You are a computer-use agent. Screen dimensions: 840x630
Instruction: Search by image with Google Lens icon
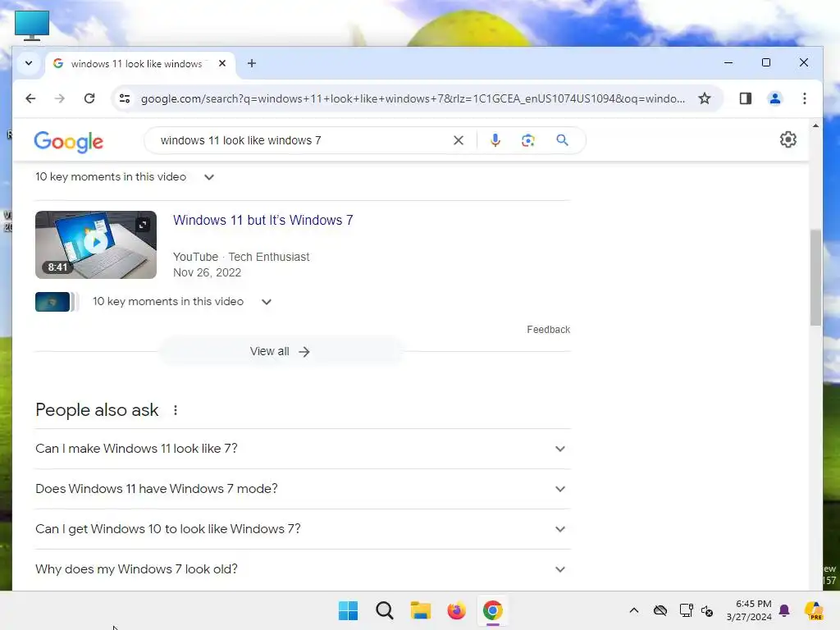[528, 140]
